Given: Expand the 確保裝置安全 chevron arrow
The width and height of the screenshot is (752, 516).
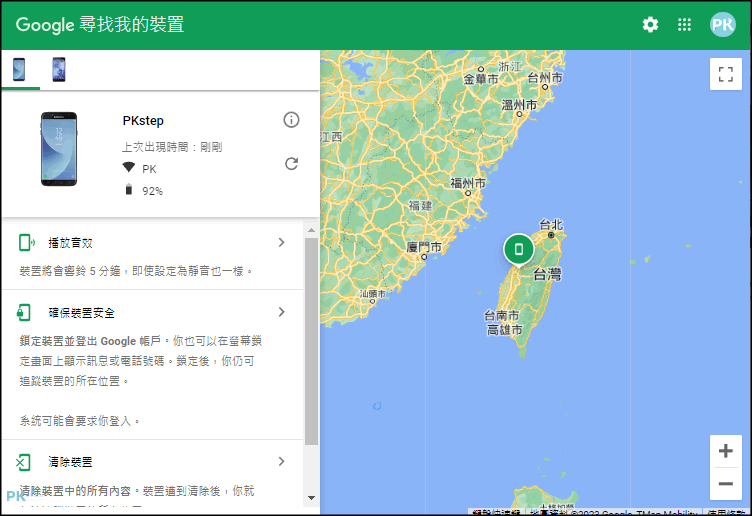Looking at the screenshot, I should pos(282,312).
